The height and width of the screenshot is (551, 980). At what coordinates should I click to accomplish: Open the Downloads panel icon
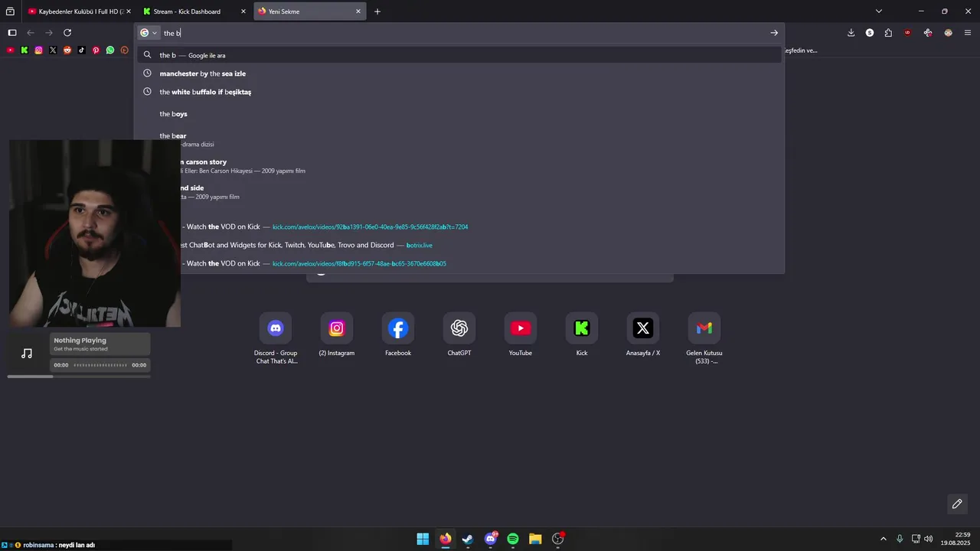[x=851, y=33]
